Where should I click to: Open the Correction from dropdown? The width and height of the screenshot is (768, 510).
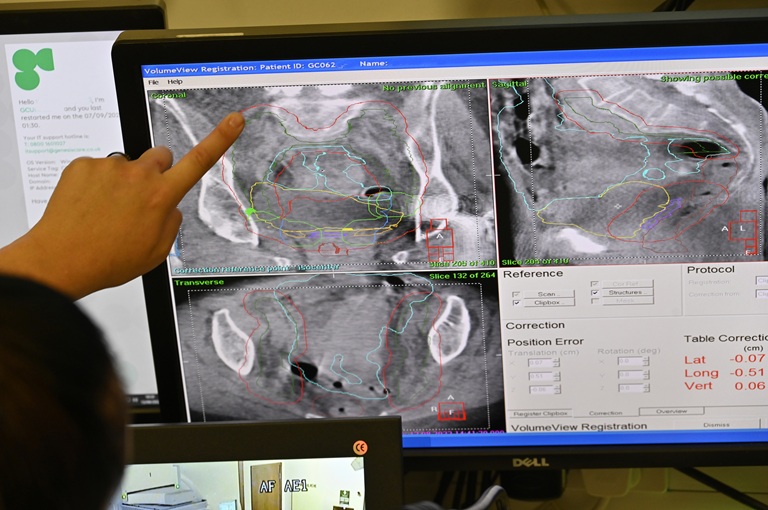[x=762, y=293]
